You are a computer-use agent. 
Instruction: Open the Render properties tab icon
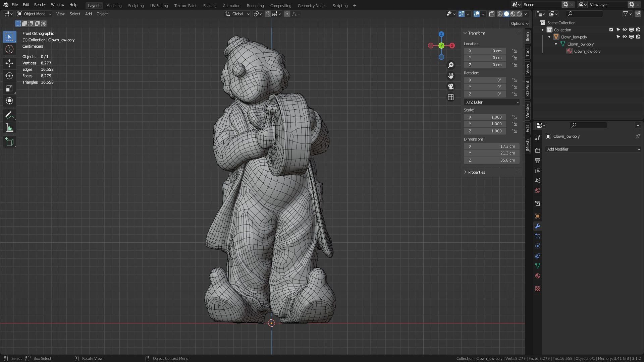(x=538, y=150)
